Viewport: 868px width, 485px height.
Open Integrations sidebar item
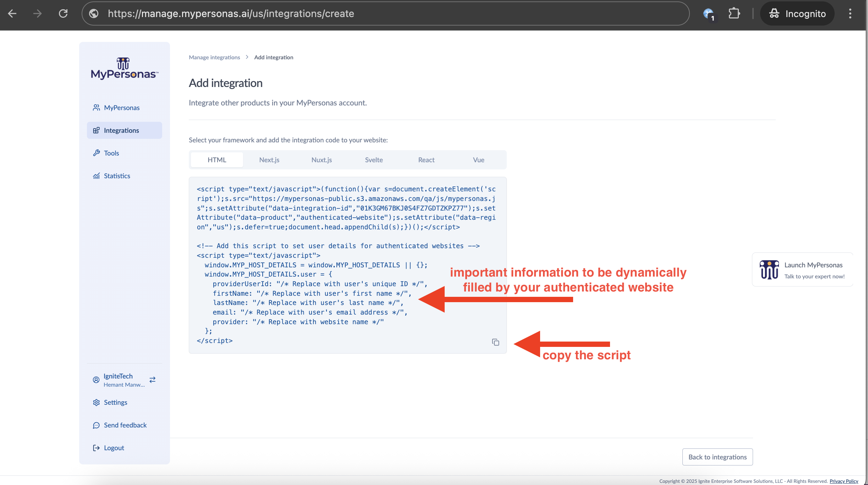pos(124,130)
